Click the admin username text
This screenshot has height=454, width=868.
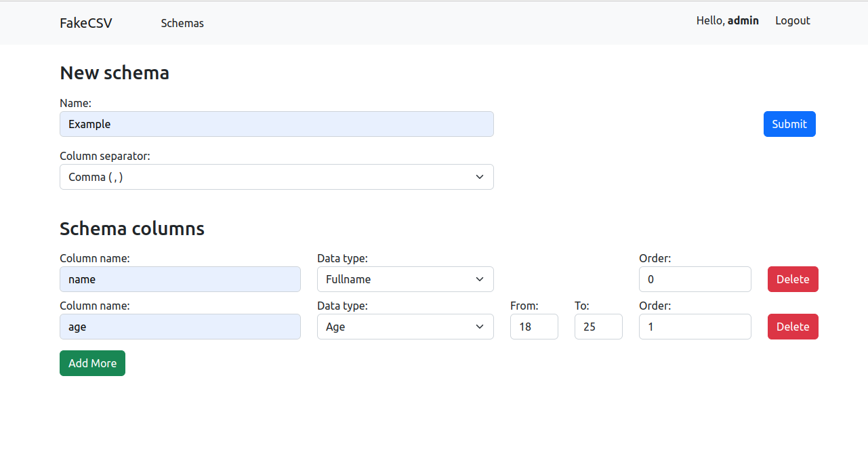tap(743, 20)
